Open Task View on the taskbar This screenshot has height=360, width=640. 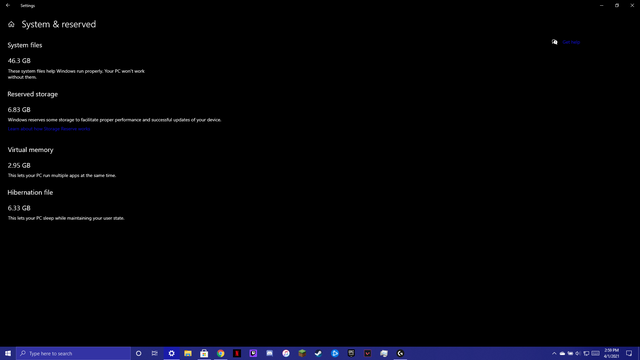click(x=155, y=353)
